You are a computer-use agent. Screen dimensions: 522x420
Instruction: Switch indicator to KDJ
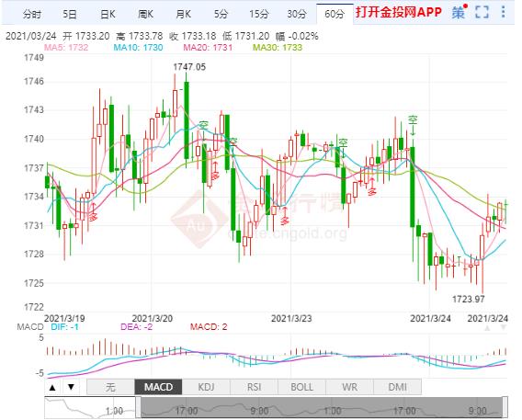206,387
